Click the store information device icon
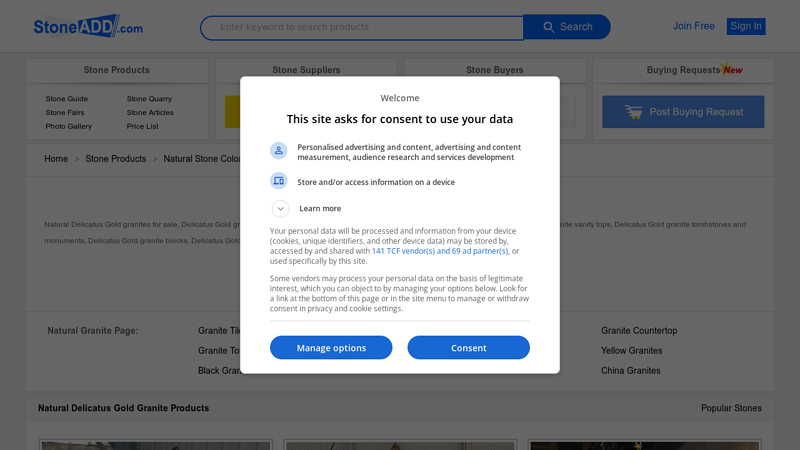 coord(279,181)
